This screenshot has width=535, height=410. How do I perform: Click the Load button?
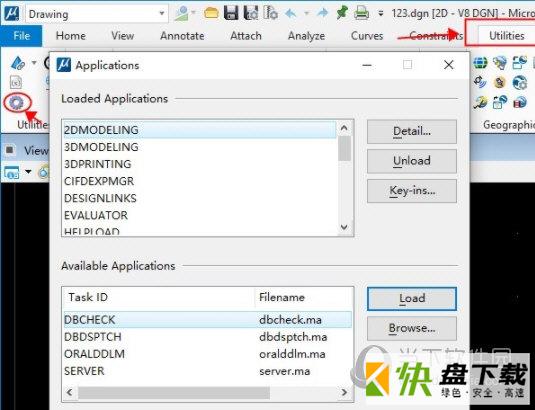click(x=412, y=299)
